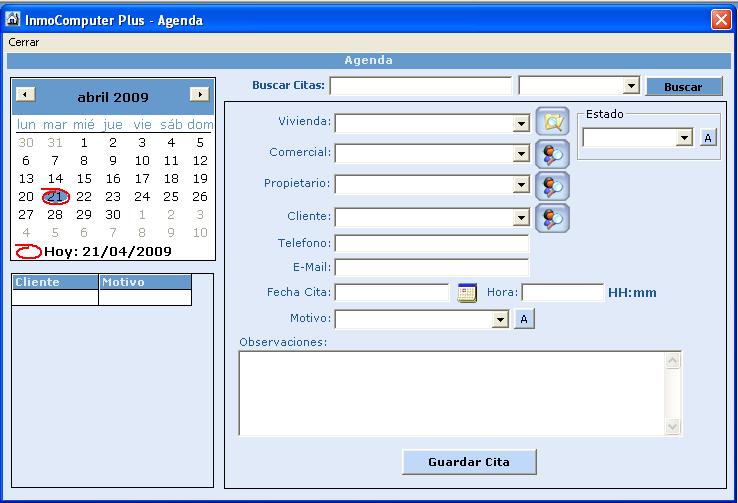Click the Motivo column header

145,282
